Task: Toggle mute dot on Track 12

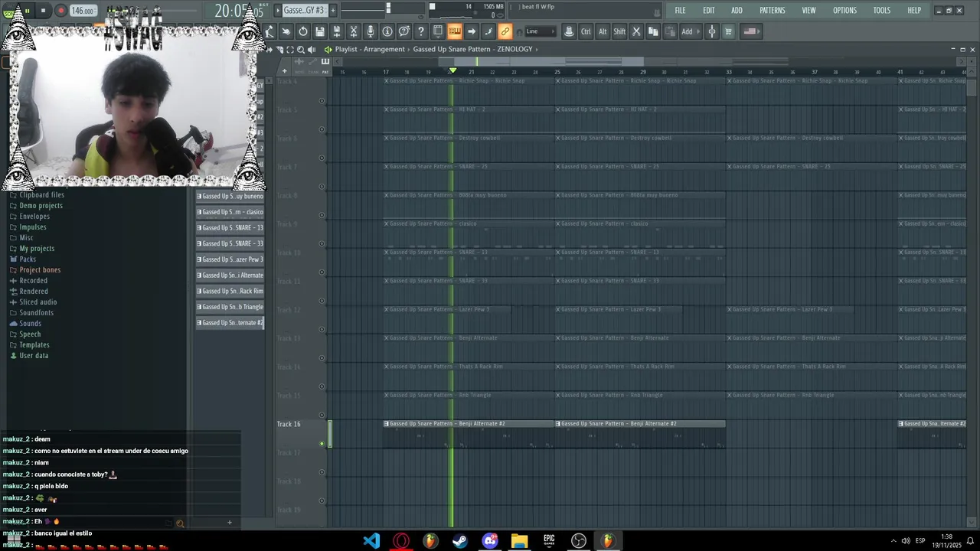Action: point(322,329)
